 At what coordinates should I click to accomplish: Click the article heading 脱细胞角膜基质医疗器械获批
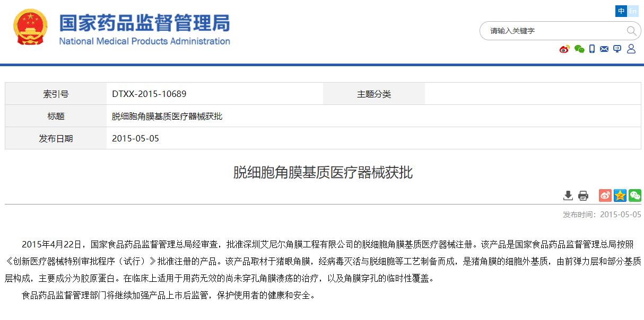click(x=323, y=172)
